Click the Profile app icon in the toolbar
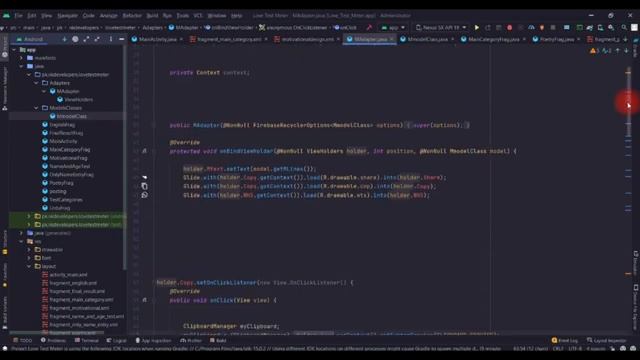The height and width of the screenshot is (360, 640). [x=531, y=28]
